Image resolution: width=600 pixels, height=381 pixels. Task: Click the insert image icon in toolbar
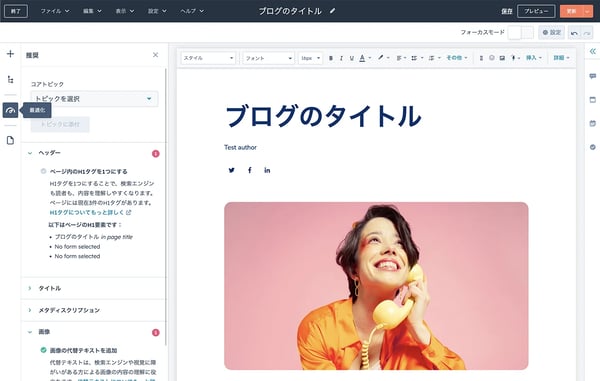(x=502, y=58)
